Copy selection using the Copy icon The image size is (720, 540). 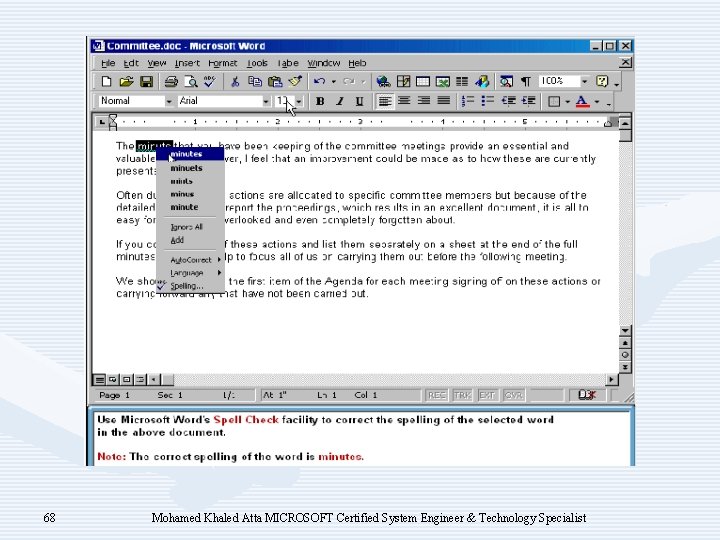[254, 82]
